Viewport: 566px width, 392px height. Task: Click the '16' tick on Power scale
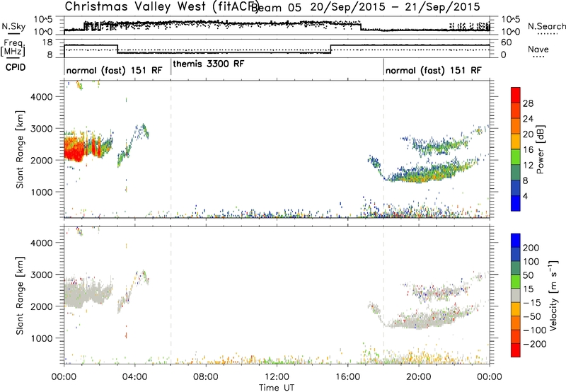click(528, 150)
